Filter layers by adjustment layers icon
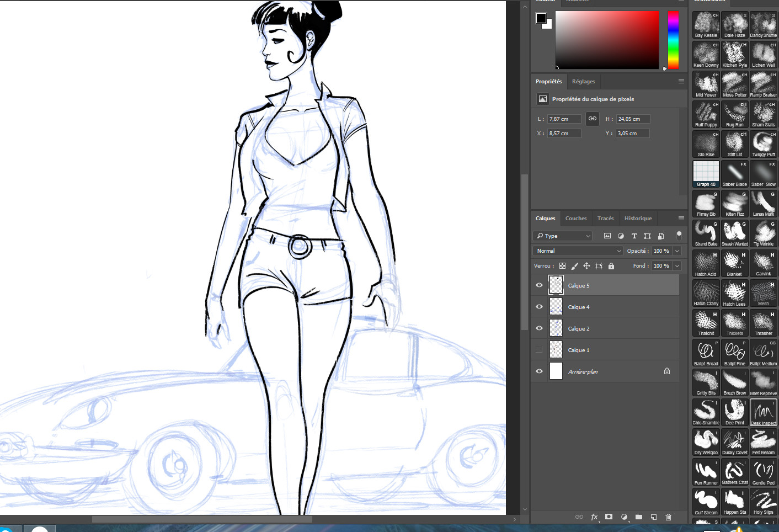Viewport: 779px width, 532px height. point(621,236)
